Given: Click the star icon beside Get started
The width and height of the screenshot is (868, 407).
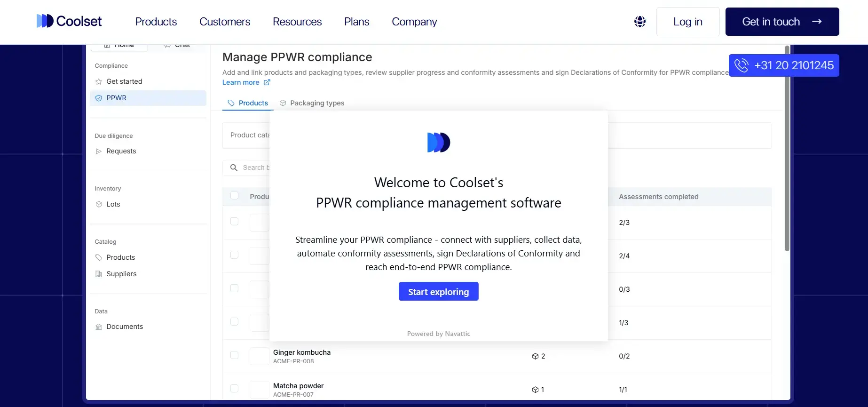Looking at the screenshot, I should [99, 82].
